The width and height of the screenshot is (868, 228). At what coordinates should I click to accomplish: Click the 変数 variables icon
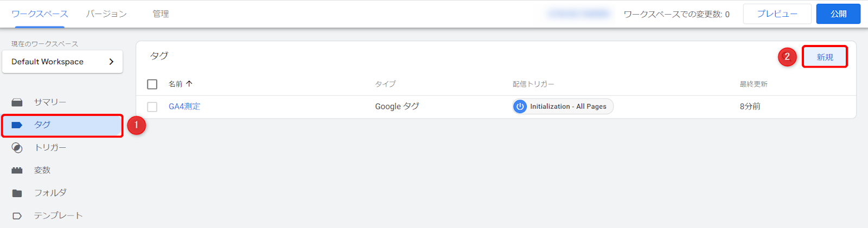click(17, 171)
